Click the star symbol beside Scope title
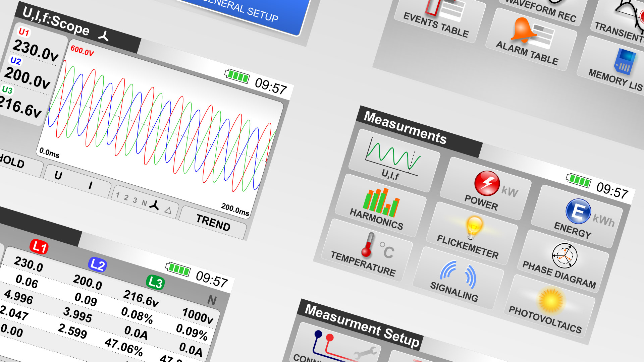The width and height of the screenshot is (644, 362). click(x=104, y=36)
